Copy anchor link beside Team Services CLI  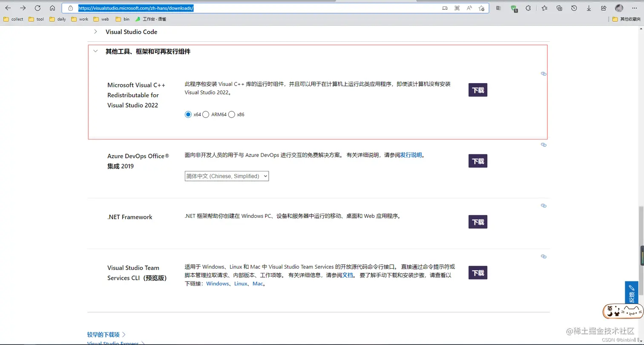pyautogui.click(x=543, y=257)
